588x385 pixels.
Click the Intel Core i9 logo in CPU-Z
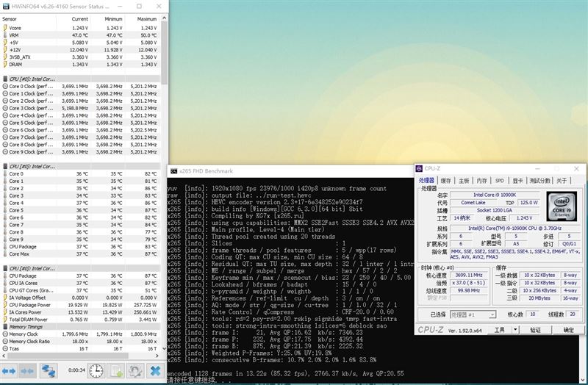pyautogui.click(x=562, y=206)
